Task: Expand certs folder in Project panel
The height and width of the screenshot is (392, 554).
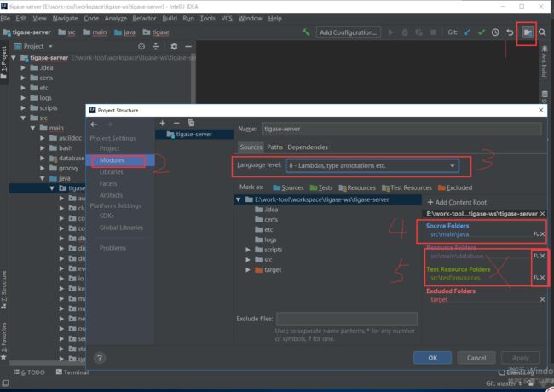Action: (x=23, y=78)
